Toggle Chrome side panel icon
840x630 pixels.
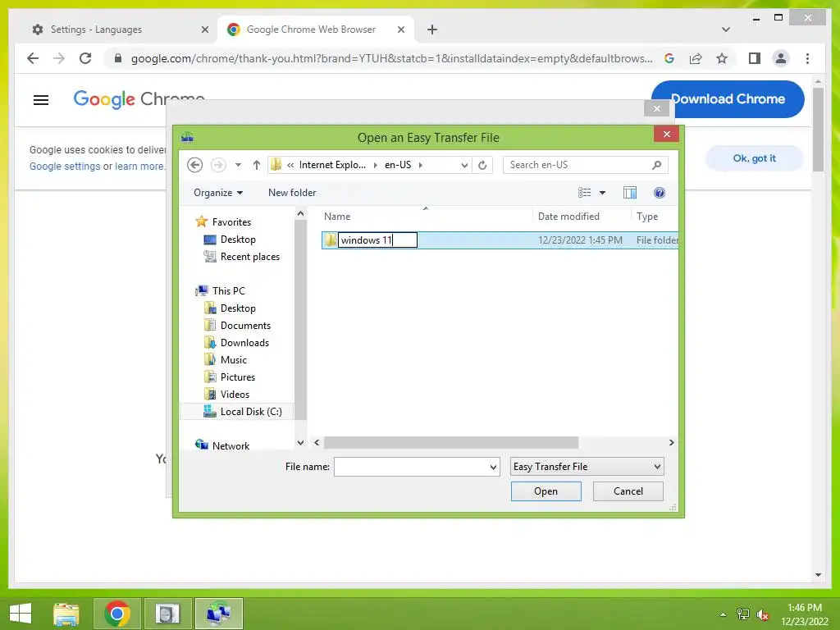(755, 58)
